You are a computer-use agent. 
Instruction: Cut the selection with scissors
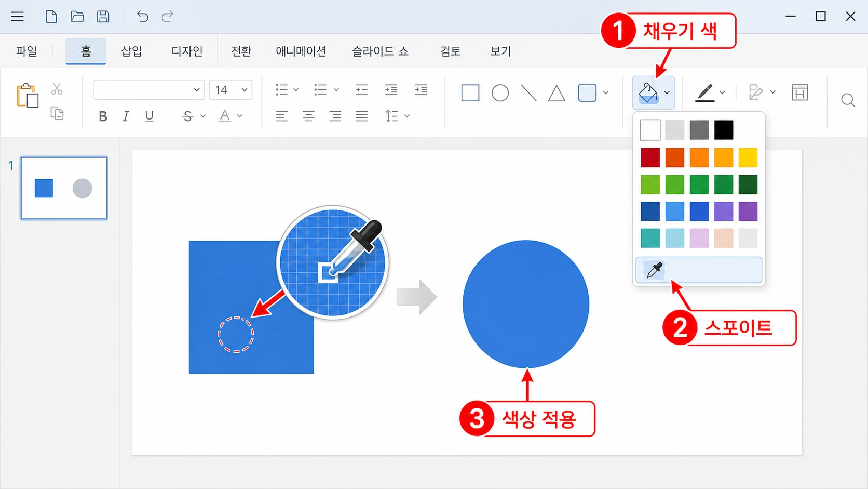pyautogui.click(x=57, y=89)
